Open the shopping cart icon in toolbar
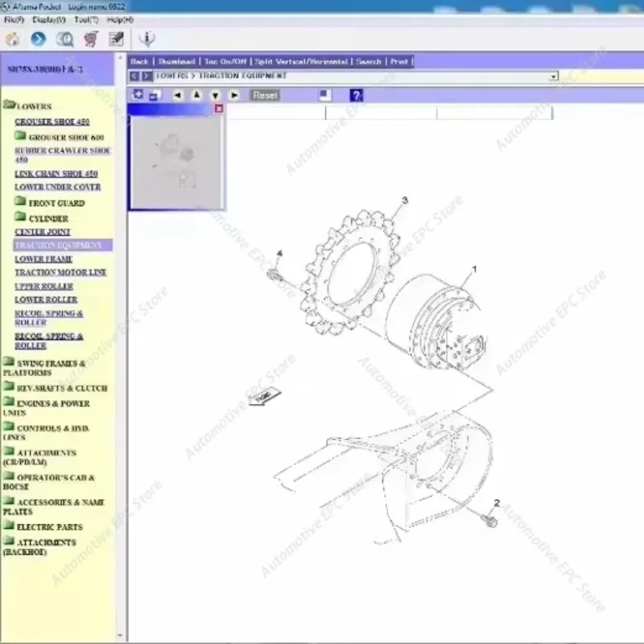The width and height of the screenshot is (644, 644). (90, 37)
